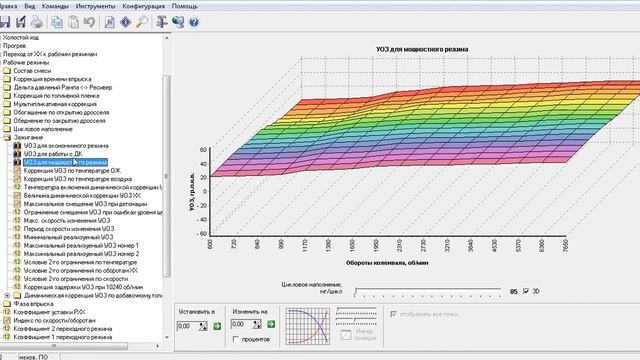The height and width of the screenshot is (360, 640).
Task: Click the blue diamond info icon
Action: (125, 22)
